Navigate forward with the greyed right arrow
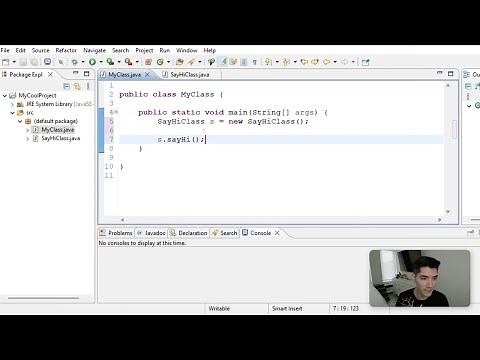Screen dimensions: 480x360 (344, 62)
